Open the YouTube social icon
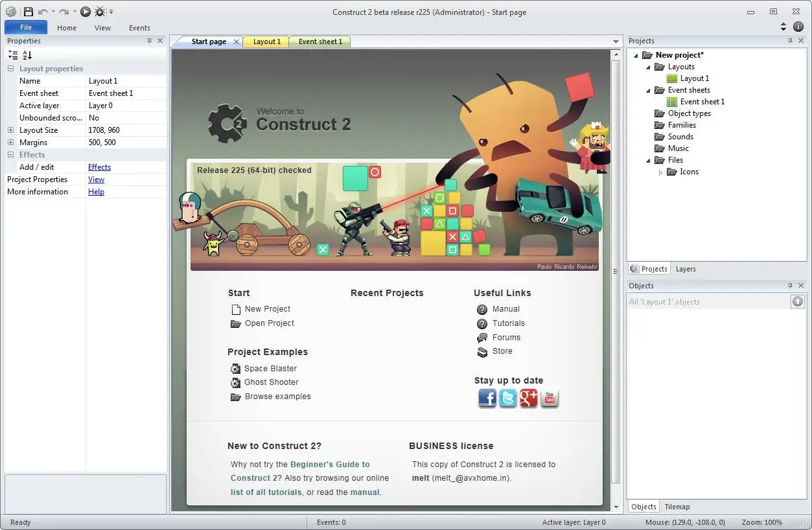Screen dimensions: 812x530 click(550, 398)
